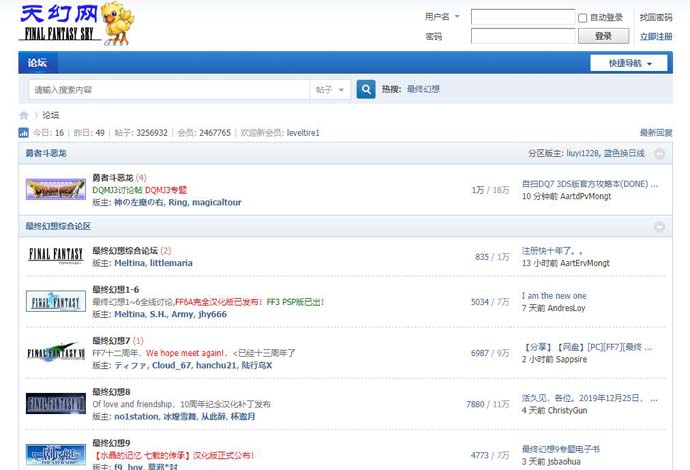Open latest post 注册快十年了
690x470 pixels.
click(x=552, y=251)
